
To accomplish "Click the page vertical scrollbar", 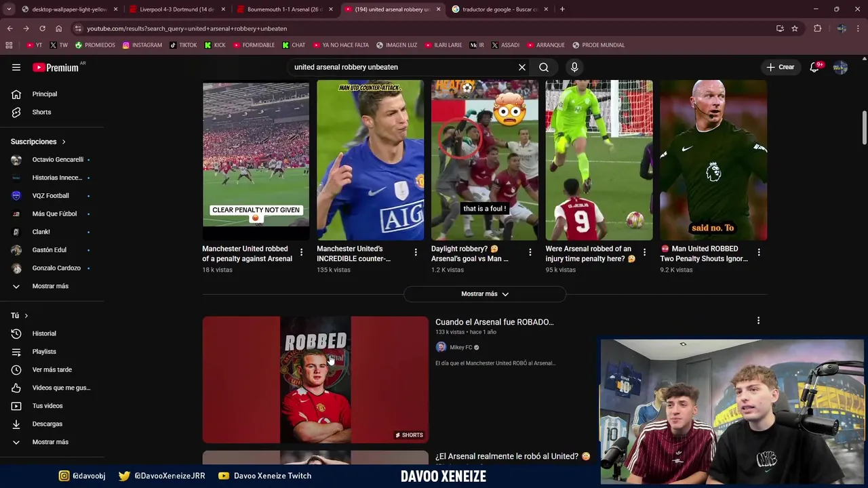I will click(x=865, y=127).
